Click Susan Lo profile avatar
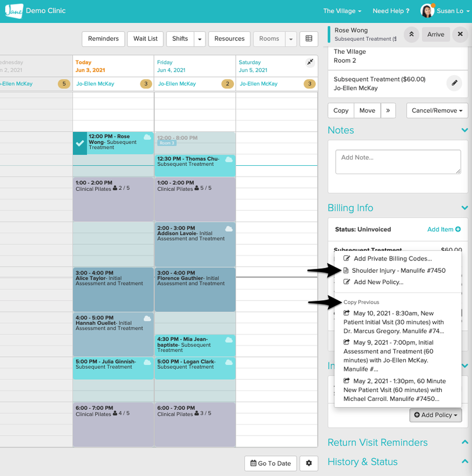The image size is (472, 476). [427, 11]
